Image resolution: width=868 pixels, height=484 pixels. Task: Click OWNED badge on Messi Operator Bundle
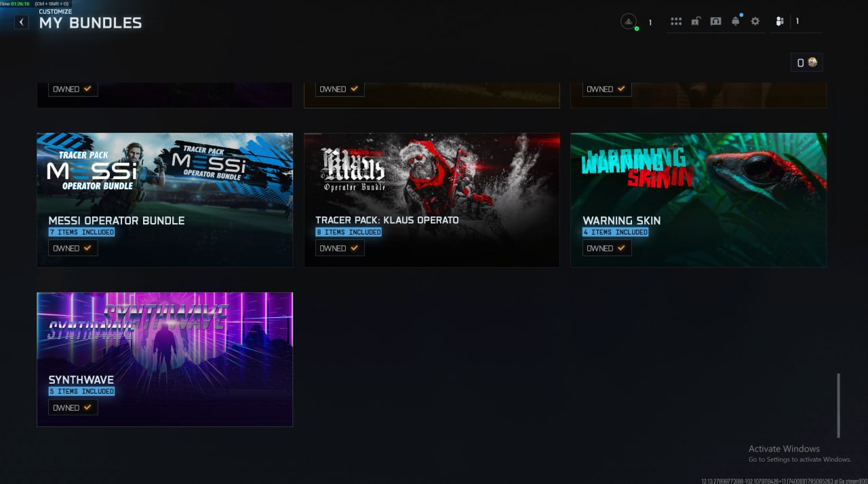[x=73, y=248]
